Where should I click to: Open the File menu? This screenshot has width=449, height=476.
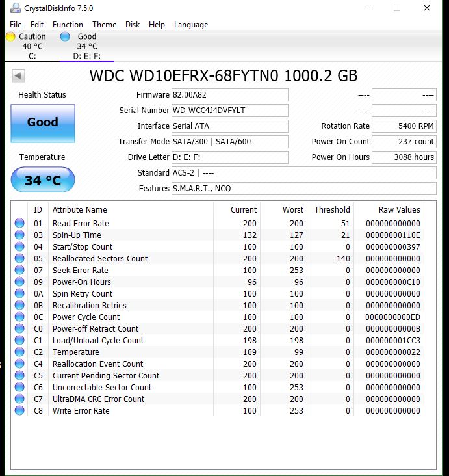(x=16, y=25)
